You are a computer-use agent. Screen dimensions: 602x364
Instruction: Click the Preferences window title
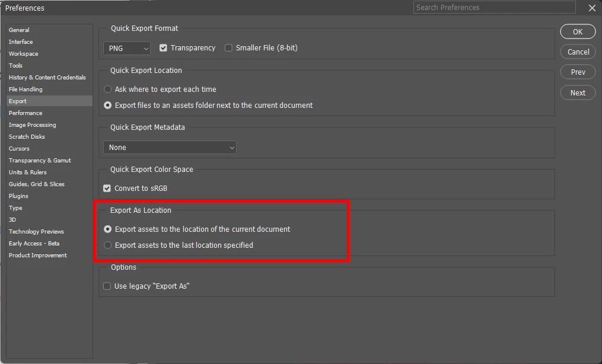(24, 8)
